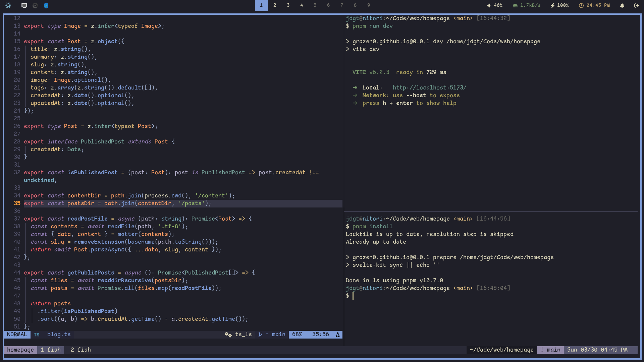This screenshot has width=644, height=362.
Task: Click 'Done in 1s using pnpm v10.7.0' line
Action: coord(394,280)
